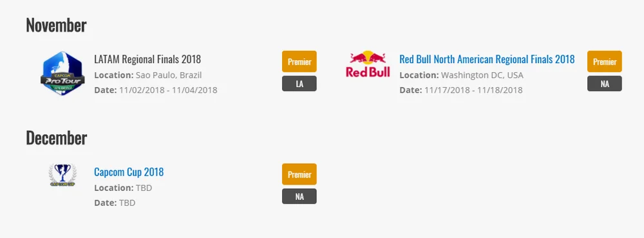Click the 11/17/2018 - 11/18/2018 date text
644x238 pixels.
(473, 90)
